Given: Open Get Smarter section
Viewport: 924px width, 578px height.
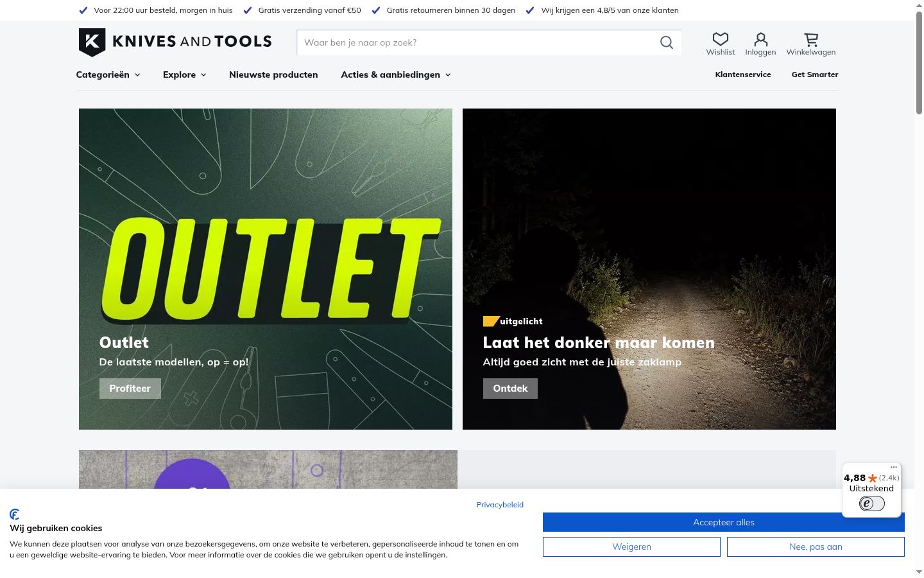Looking at the screenshot, I should coord(815,74).
